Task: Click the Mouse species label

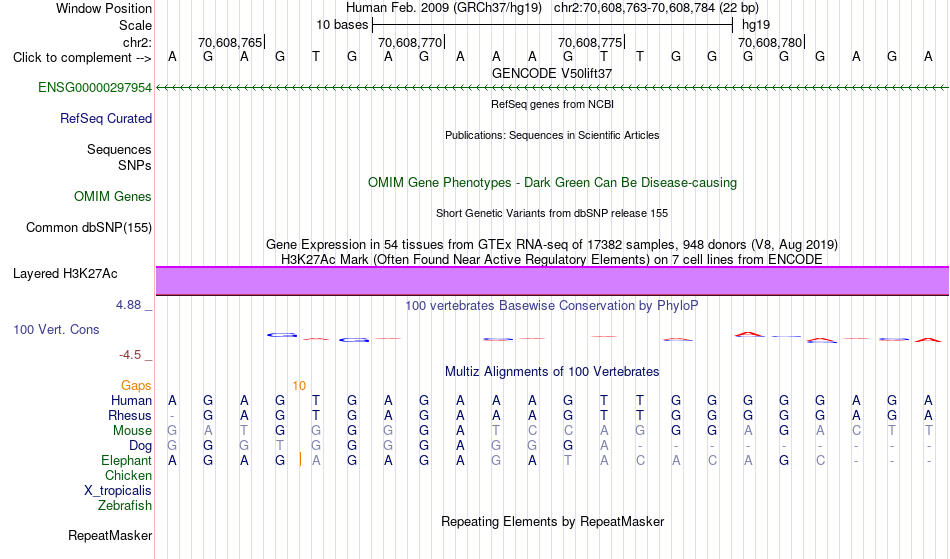Action: point(132,431)
